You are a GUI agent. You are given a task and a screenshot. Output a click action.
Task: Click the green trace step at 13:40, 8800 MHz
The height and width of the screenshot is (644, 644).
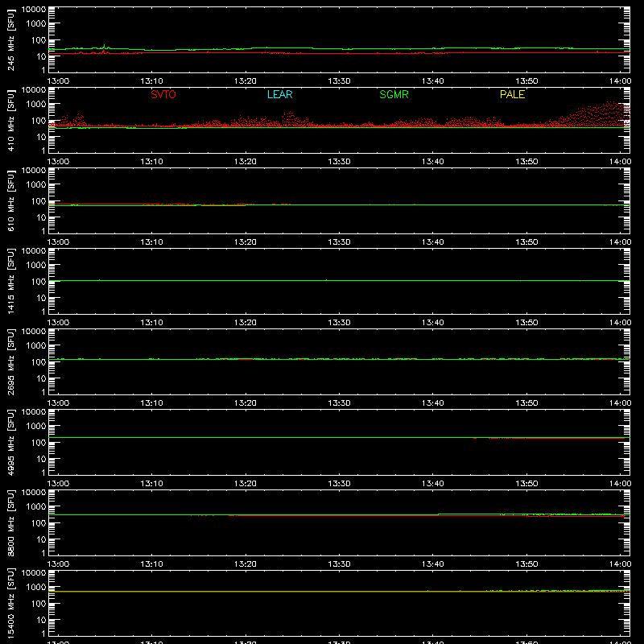point(439,514)
